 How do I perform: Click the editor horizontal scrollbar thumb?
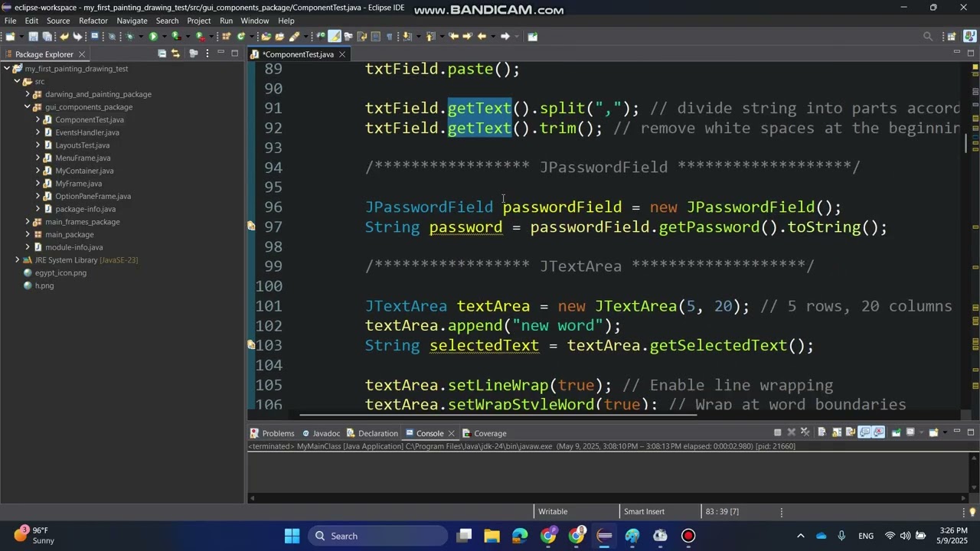pos(498,416)
